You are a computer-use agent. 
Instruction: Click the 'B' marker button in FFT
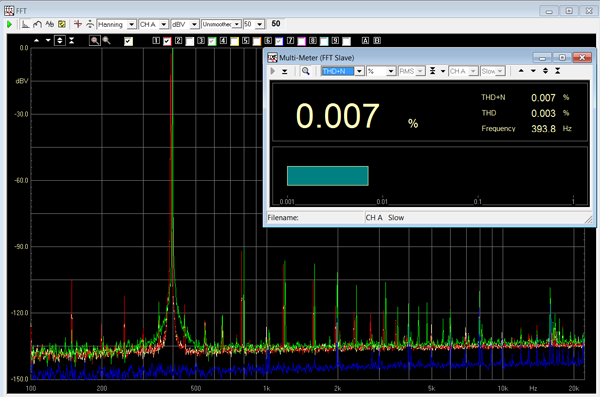[377, 40]
